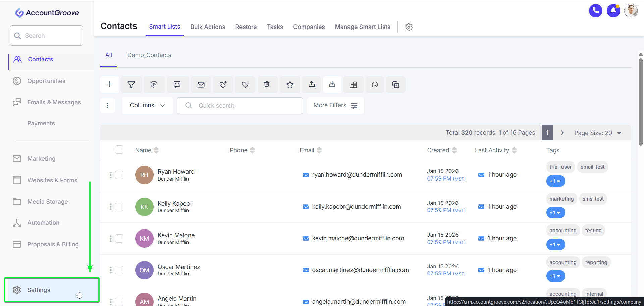Toggle the select-all checkbox in header
The width and height of the screenshot is (644, 306).
[x=119, y=149]
